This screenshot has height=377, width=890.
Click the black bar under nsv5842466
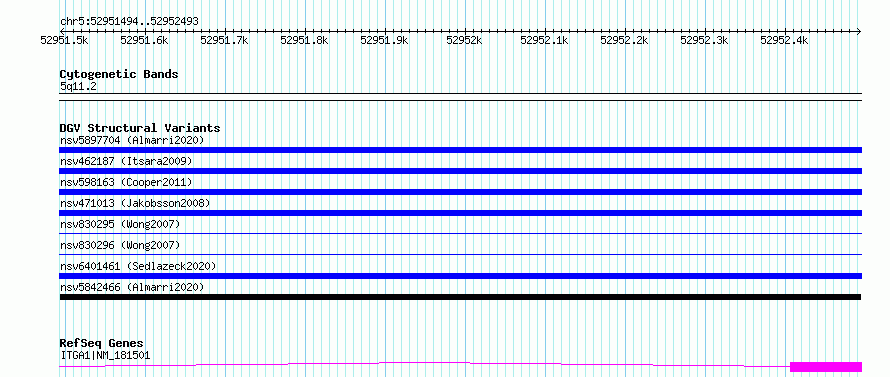coord(460,297)
